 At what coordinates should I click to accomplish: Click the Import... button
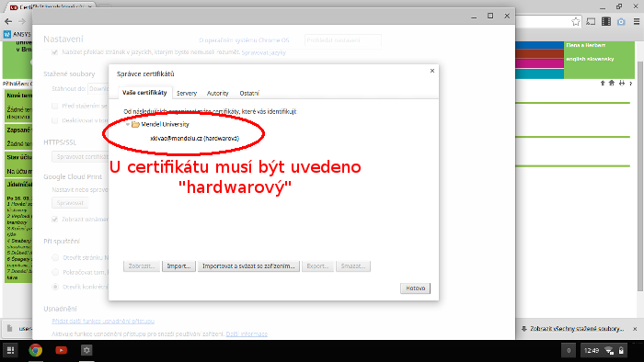(x=178, y=266)
